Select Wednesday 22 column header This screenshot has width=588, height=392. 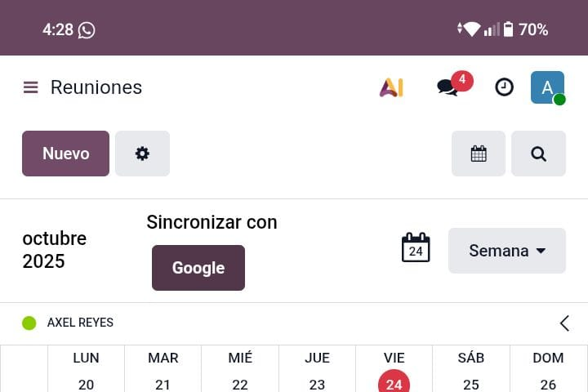[240, 372]
